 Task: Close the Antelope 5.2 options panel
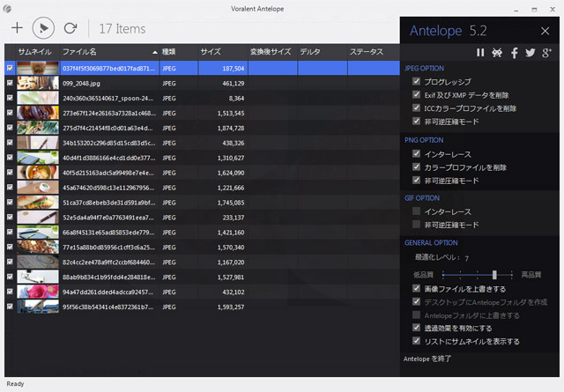coord(545,32)
